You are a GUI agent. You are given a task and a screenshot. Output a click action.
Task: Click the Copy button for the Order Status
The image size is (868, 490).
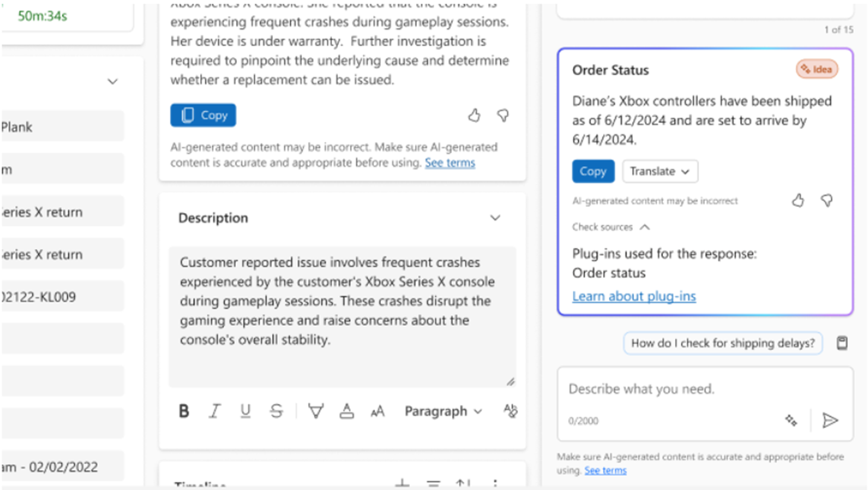(x=592, y=171)
